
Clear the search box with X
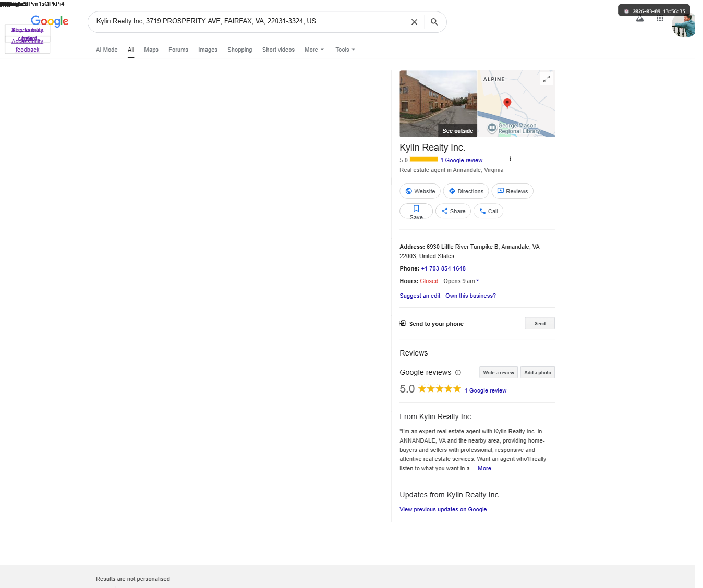pos(414,22)
